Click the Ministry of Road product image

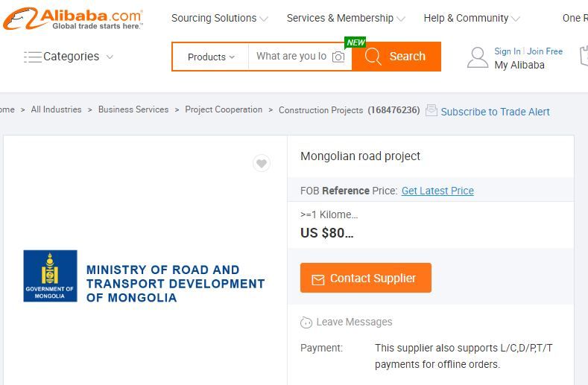[x=145, y=276]
